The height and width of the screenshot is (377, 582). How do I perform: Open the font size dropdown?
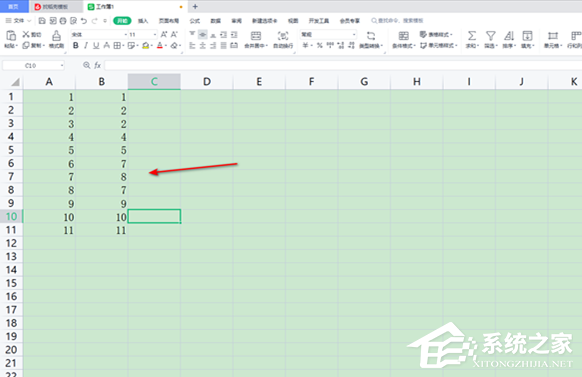click(x=155, y=35)
